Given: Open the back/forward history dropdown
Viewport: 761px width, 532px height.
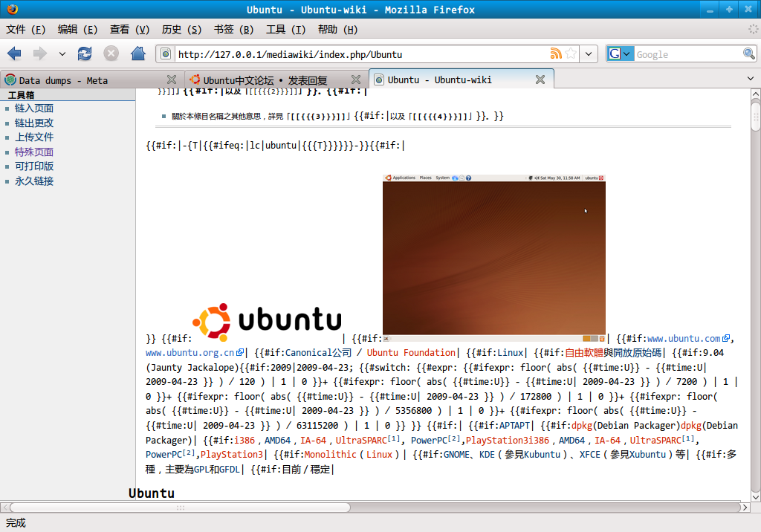Looking at the screenshot, I should (x=62, y=54).
